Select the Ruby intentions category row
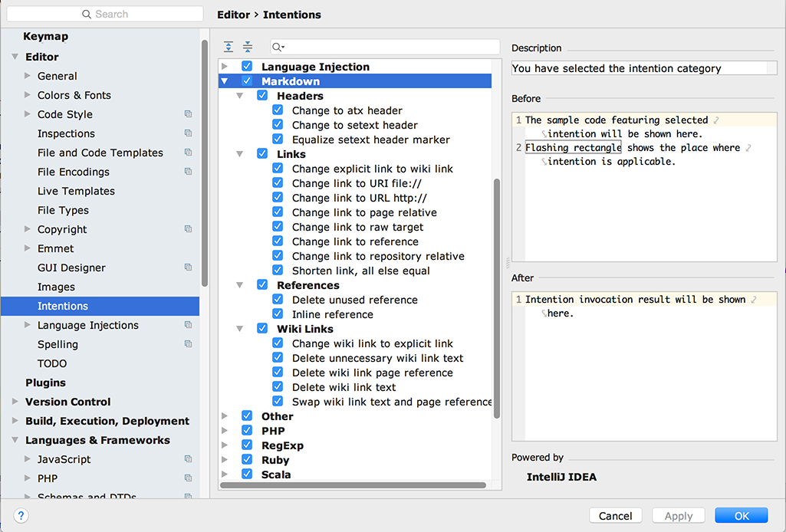Image resolution: width=786 pixels, height=532 pixels. [355, 460]
